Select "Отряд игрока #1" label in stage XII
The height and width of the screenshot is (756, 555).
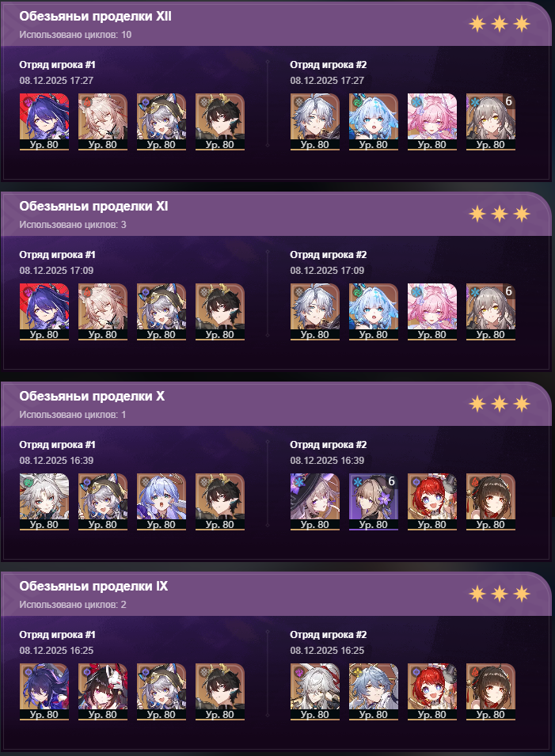tap(57, 65)
